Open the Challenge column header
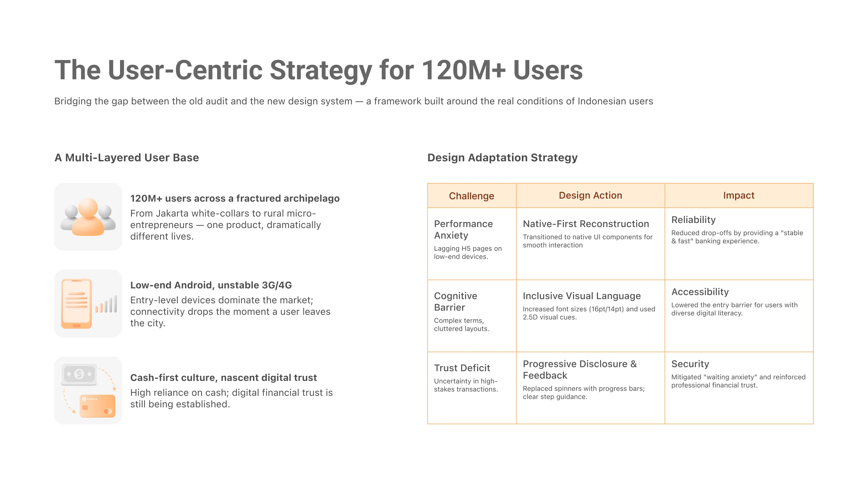This screenshot has width=868, height=488. 471,196
